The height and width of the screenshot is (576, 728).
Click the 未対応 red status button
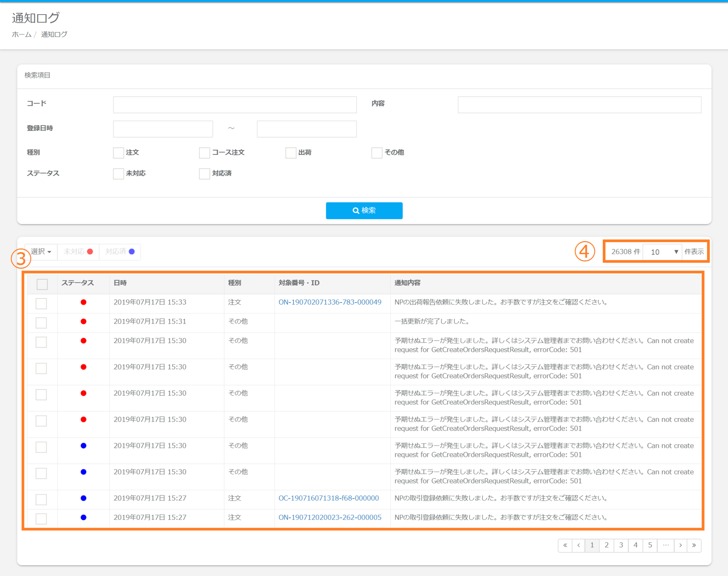[x=78, y=251]
